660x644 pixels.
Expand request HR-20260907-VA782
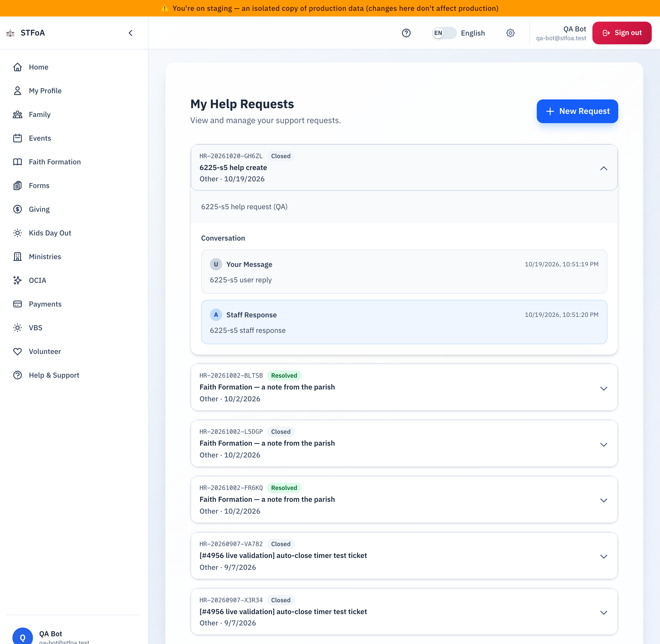[404, 555]
